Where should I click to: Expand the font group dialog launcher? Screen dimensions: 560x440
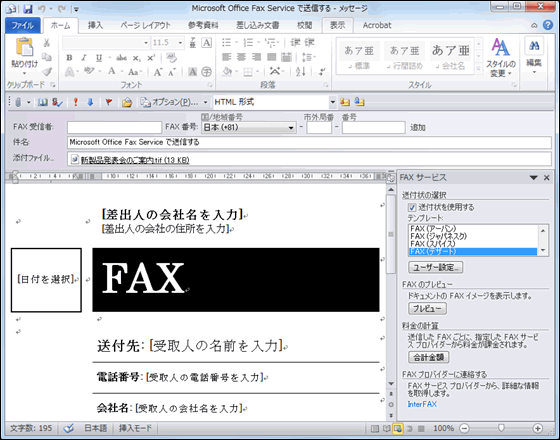click(210, 85)
